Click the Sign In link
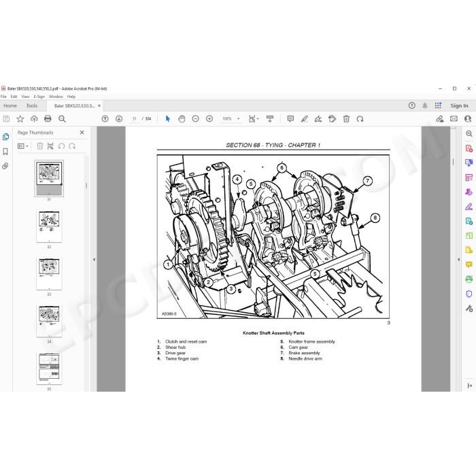 (x=459, y=105)
